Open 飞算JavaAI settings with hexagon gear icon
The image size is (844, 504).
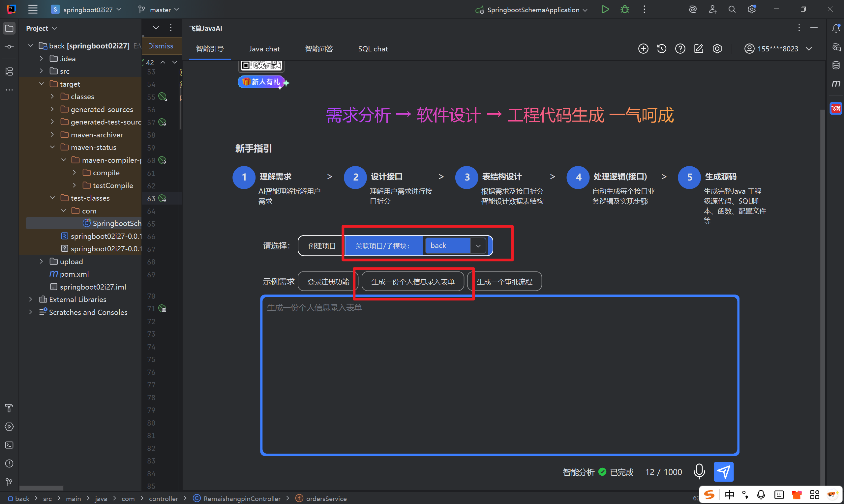pyautogui.click(x=717, y=48)
